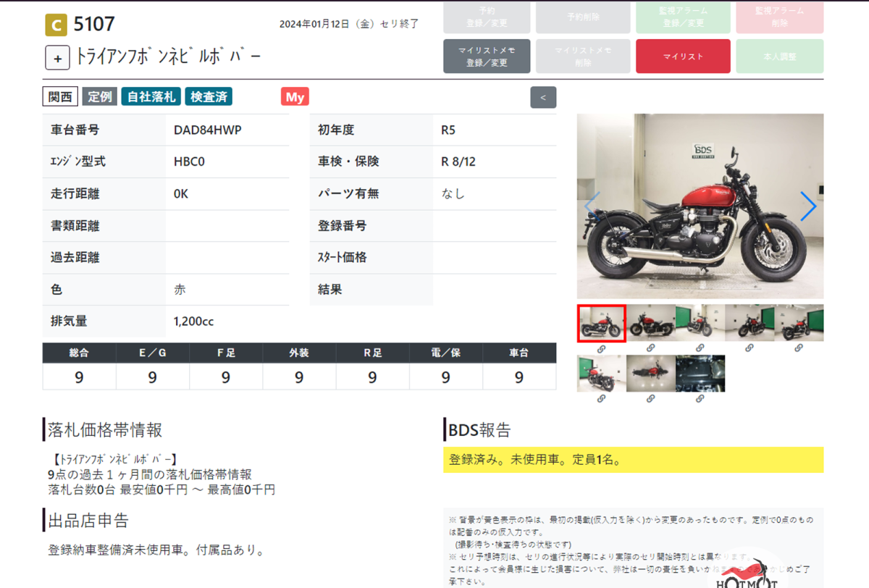Click the link icon under the dark close-up thumbnail

pos(700,398)
